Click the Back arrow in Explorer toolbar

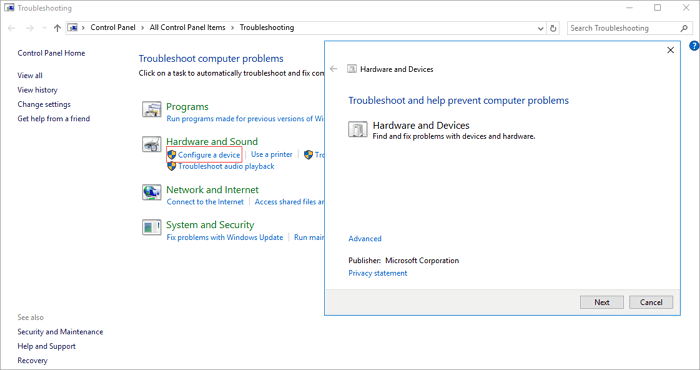[x=12, y=28]
